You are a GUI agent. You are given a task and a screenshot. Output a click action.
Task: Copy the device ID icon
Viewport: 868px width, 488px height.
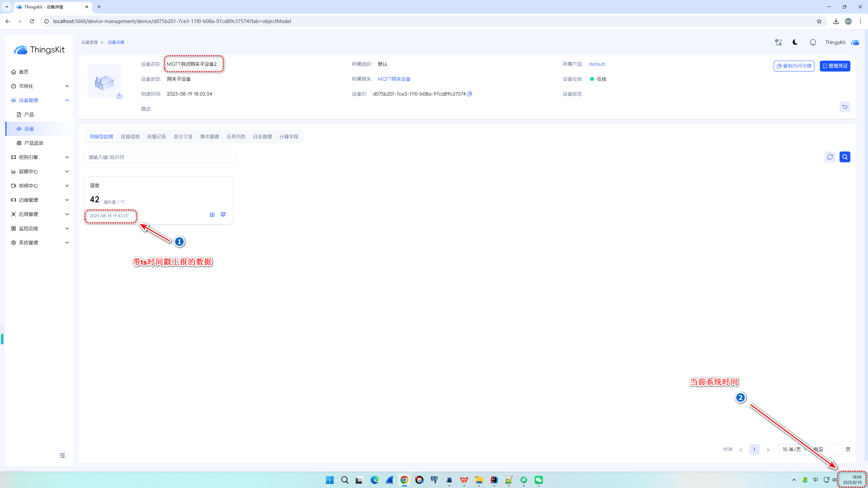(470, 94)
